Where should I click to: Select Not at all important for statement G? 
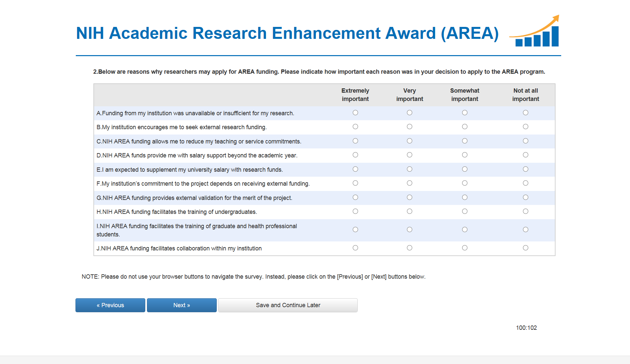click(x=526, y=197)
